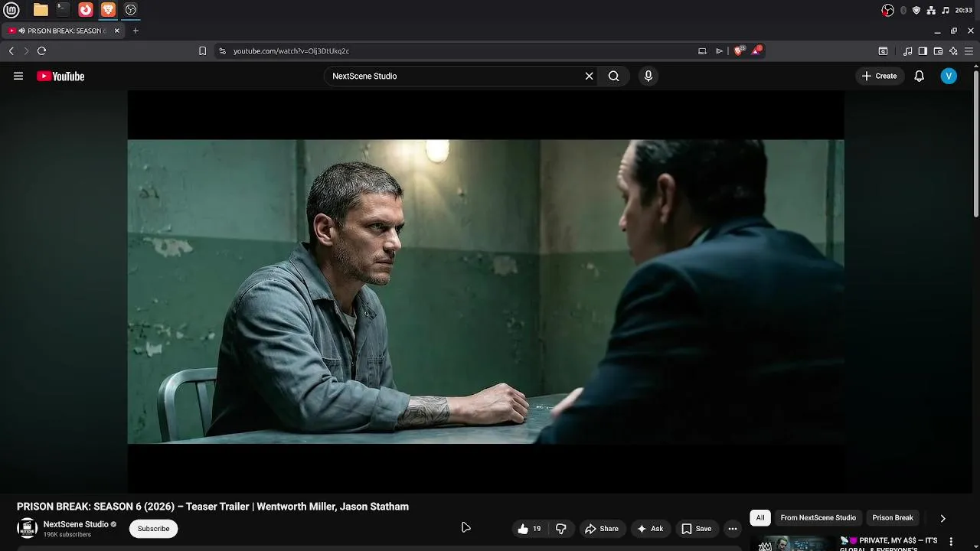The height and width of the screenshot is (551, 980).
Task: Reload the current page
Action: [41, 51]
